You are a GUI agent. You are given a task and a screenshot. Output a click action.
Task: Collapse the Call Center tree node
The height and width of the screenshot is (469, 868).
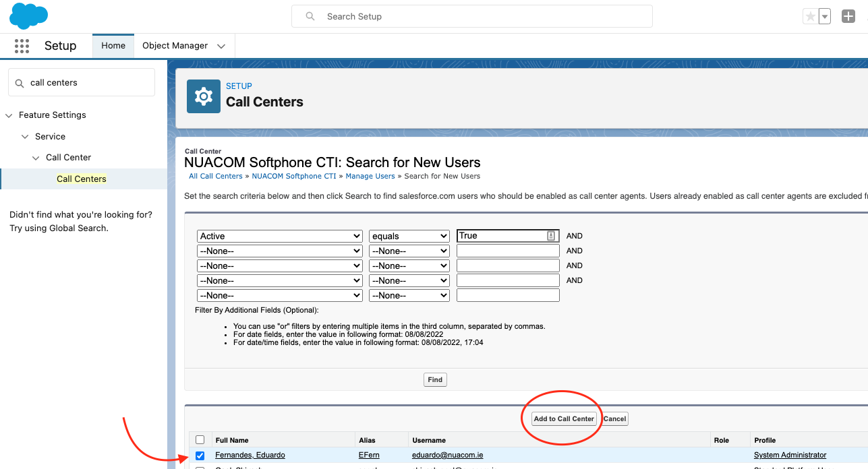(36, 158)
